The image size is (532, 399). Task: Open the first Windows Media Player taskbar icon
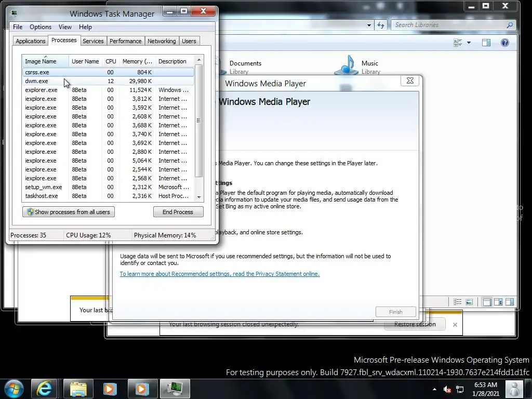[110, 389]
